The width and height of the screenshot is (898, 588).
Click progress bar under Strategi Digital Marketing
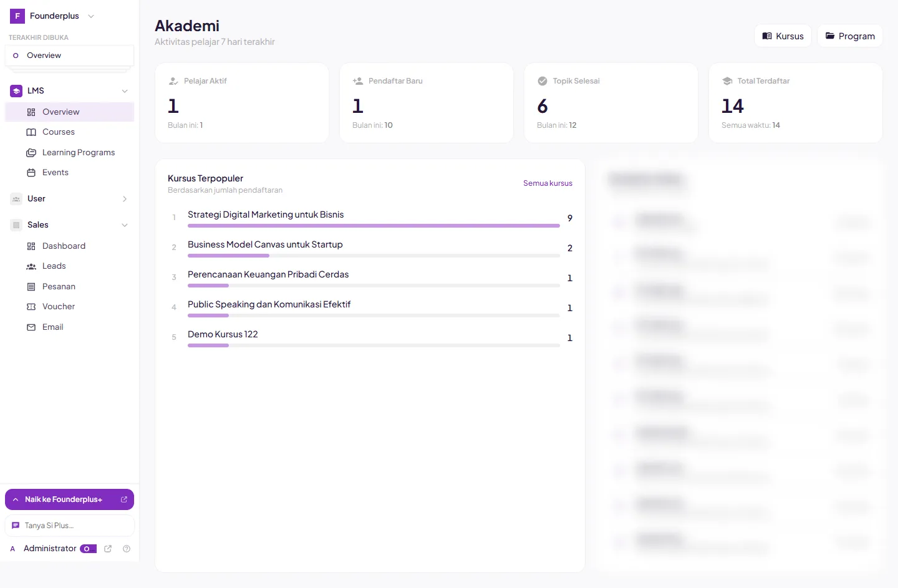point(374,226)
